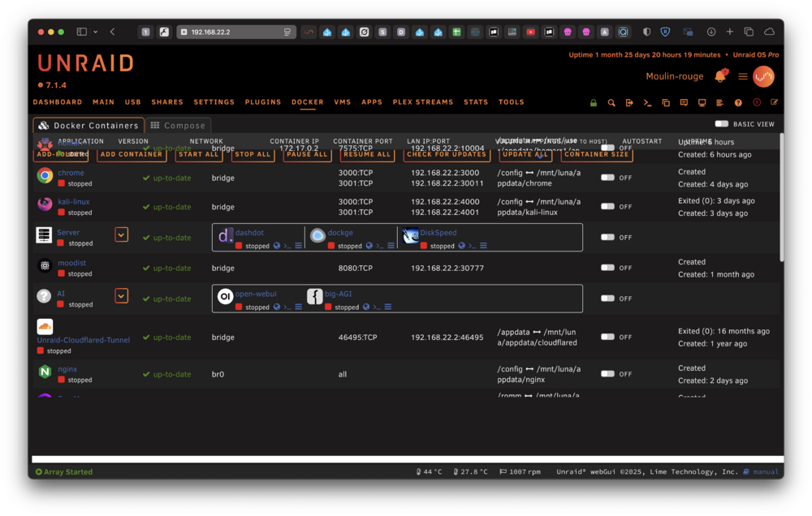Click the green lock icon in the Unraid toolbar

click(594, 103)
